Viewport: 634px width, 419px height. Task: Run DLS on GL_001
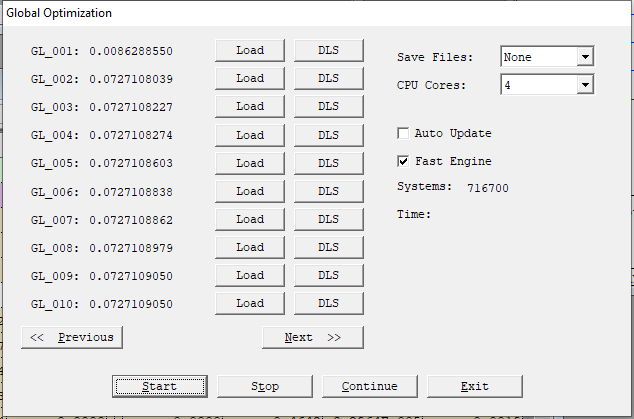[x=329, y=51]
